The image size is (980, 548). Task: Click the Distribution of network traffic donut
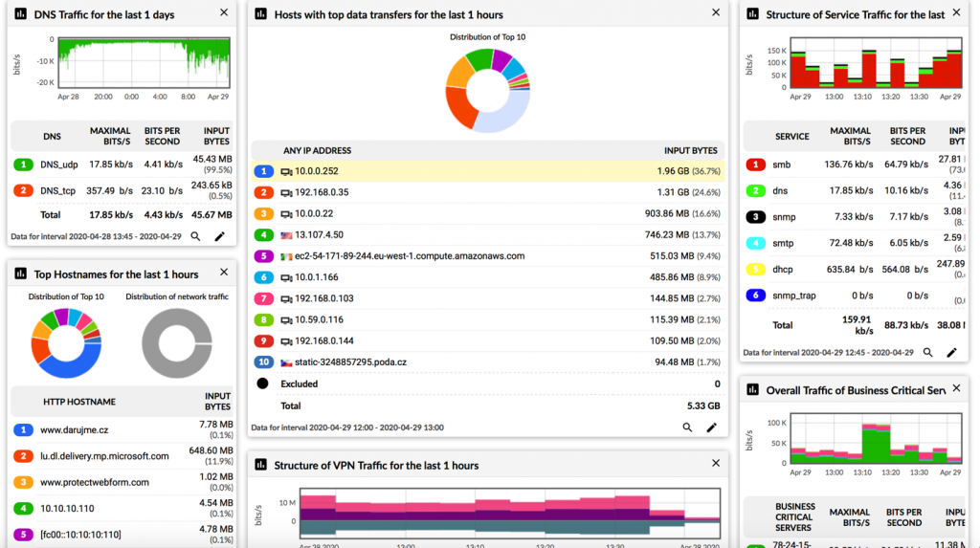coord(177,343)
